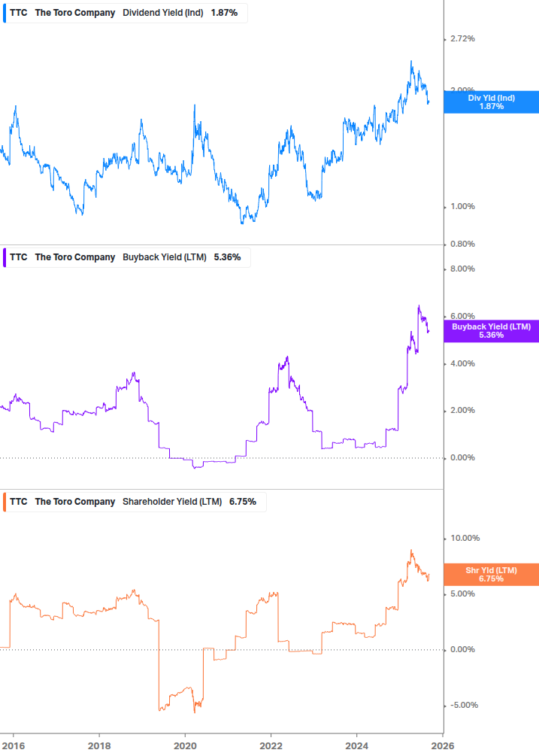The image size is (539, 756).
Task: Click the 2018 label on time axis
Action: pos(99,746)
